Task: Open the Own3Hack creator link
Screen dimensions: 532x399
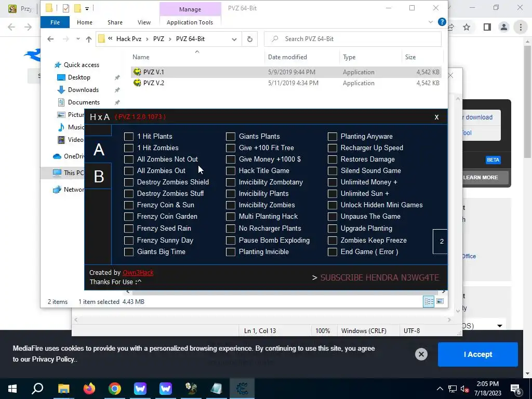Action: [x=138, y=273]
